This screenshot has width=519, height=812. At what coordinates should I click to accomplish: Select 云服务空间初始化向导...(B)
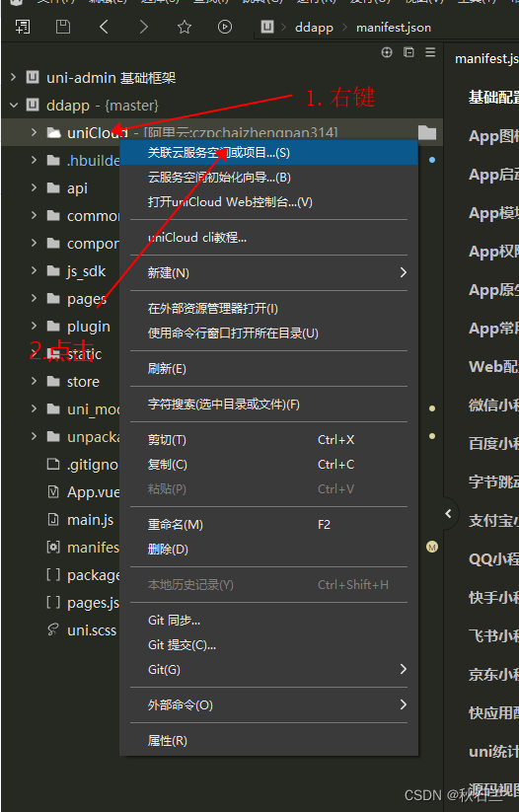point(268,178)
